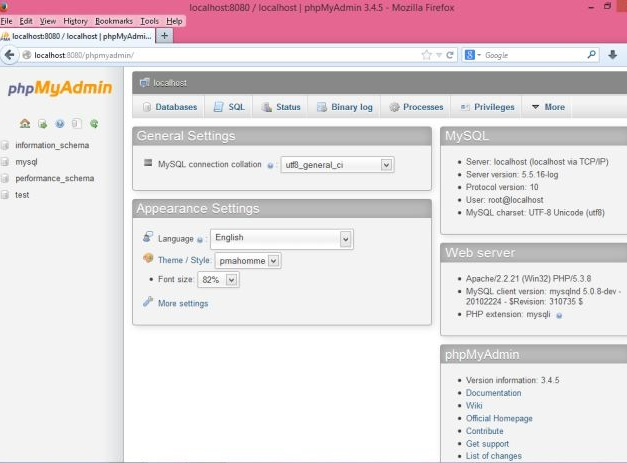This screenshot has height=463, width=627.
Task: Open the search engine selector dropdown
Action: pos(473,55)
